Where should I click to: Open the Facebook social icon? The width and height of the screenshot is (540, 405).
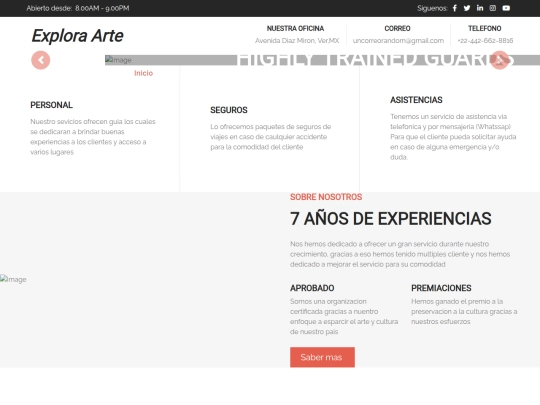(455, 8)
